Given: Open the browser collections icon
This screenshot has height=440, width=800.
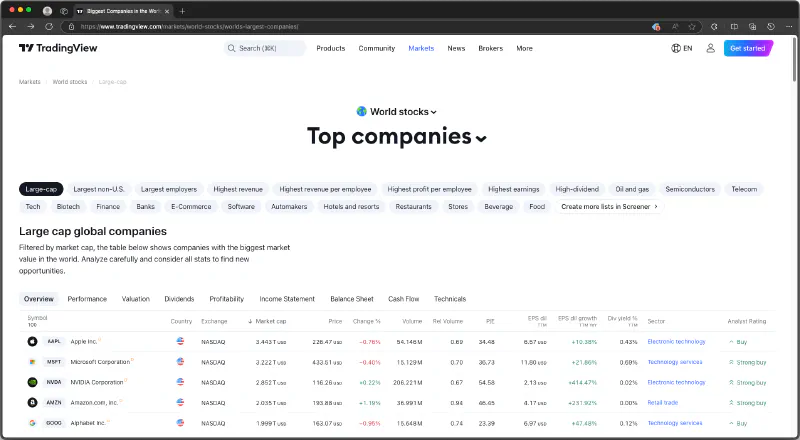Looking at the screenshot, I should (753, 27).
